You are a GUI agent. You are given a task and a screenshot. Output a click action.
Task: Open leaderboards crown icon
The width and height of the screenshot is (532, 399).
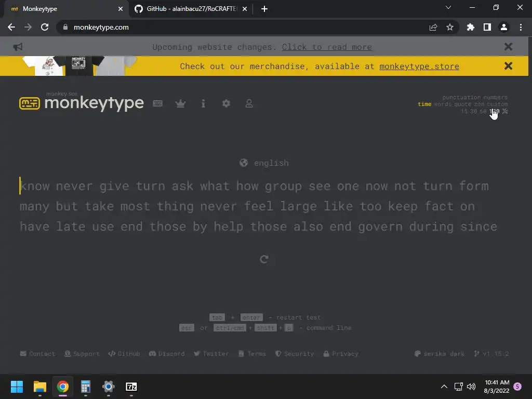click(x=180, y=103)
